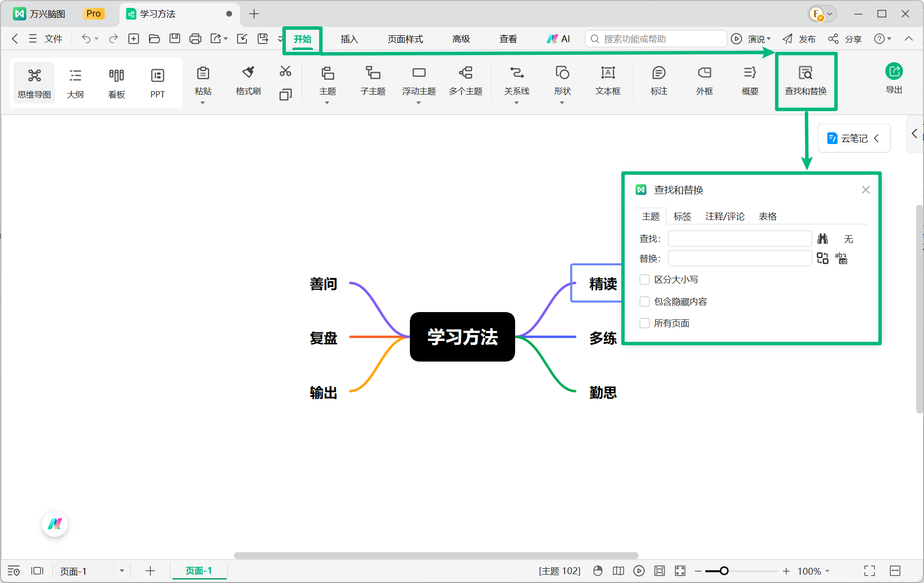Viewport: 924px width, 583px height.
Task: Expand the 粘贴 dropdown arrow
Action: pos(203,103)
